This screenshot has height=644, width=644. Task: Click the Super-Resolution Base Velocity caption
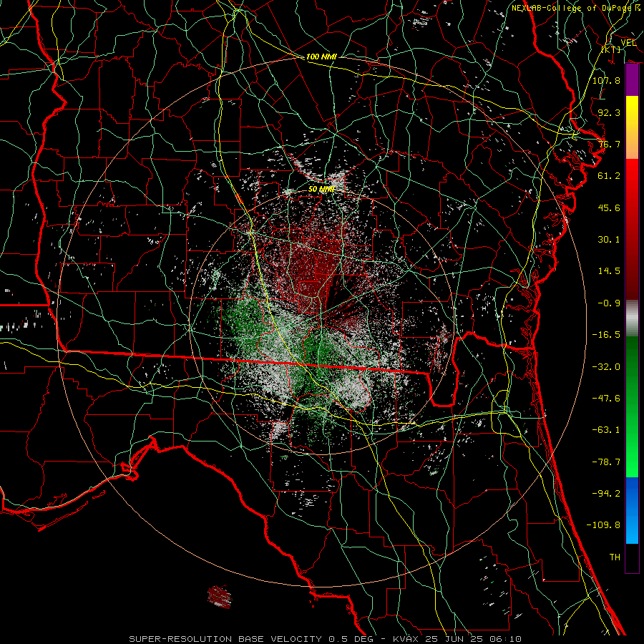(x=325, y=639)
